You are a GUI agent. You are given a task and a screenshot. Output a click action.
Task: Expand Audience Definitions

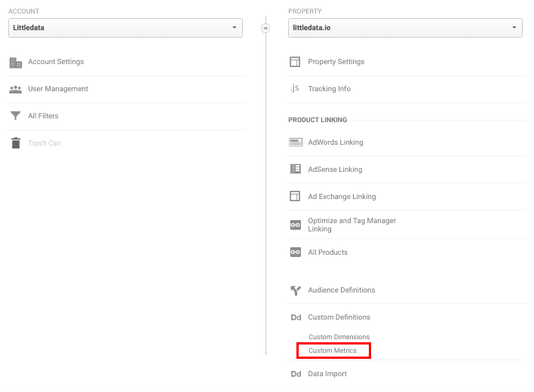342,290
